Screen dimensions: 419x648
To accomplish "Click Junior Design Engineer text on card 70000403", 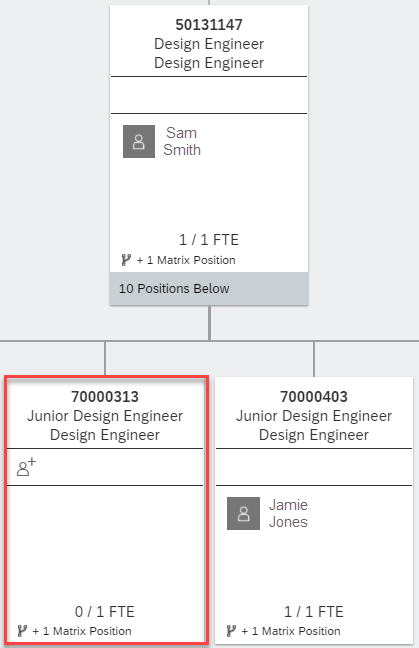I will click(x=314, y=416).
